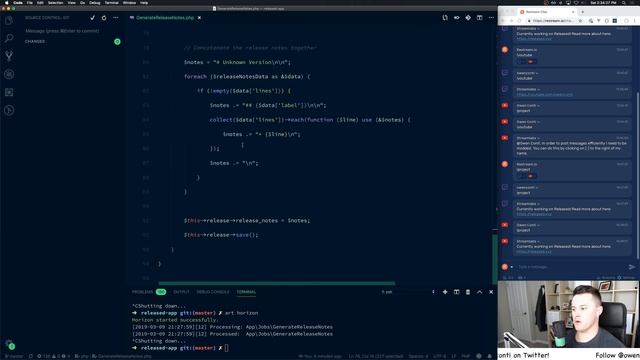
Task: Click the webcam video thumbnail
Action: [x=569, y=314]
